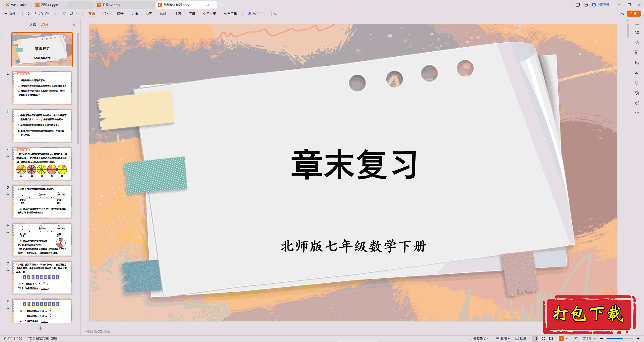Click the Redo arrow icon

click(64, 14)
